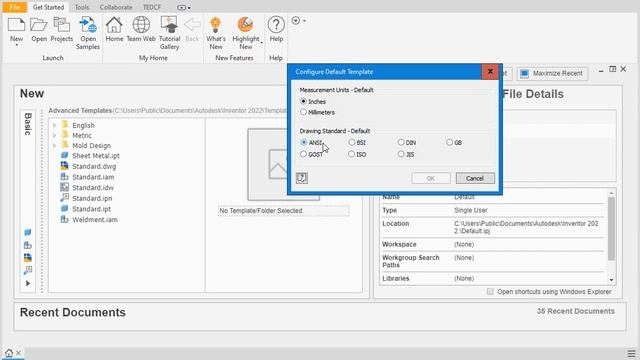Switch to Collaborate tab
The image size is (640, 360).
[x=116, y=7]
